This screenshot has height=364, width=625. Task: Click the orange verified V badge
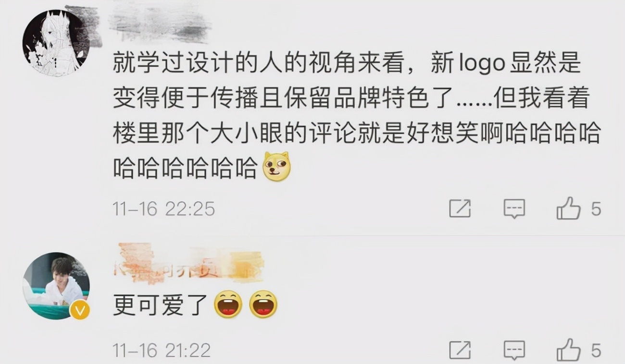pyautogui.click(x=80, y=310)
